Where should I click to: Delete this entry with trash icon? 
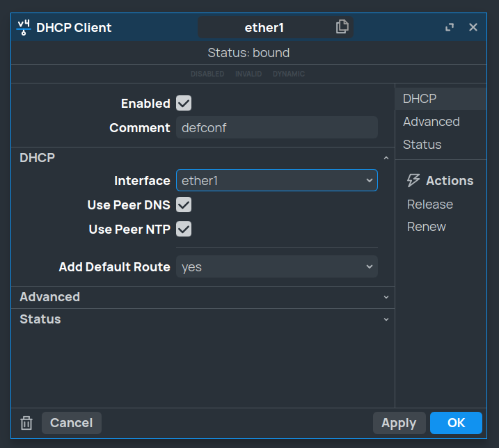coord(26,423)
